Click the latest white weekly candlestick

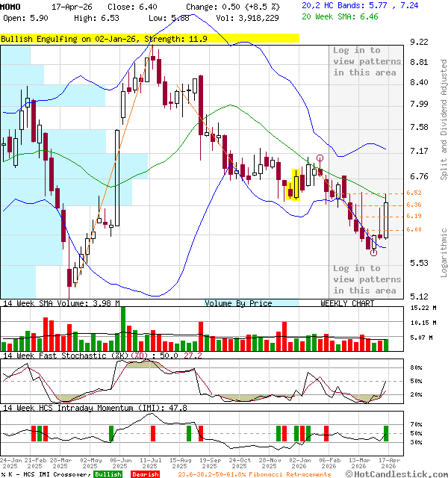(x=386, y=218)
